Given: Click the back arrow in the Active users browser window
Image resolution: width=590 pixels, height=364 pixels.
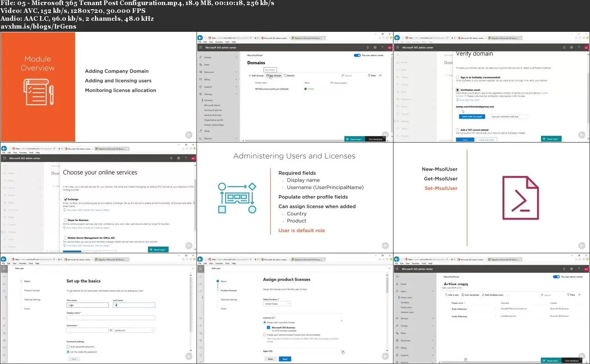Looking at the screenshot, I should pyautogui.click(x=397, y=259).
